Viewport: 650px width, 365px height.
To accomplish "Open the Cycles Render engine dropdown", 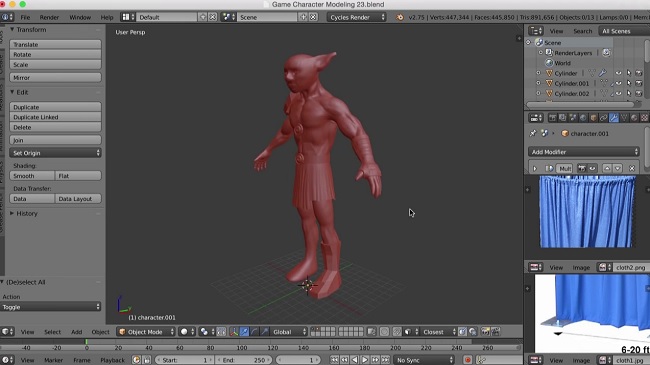I will [357, 17].
